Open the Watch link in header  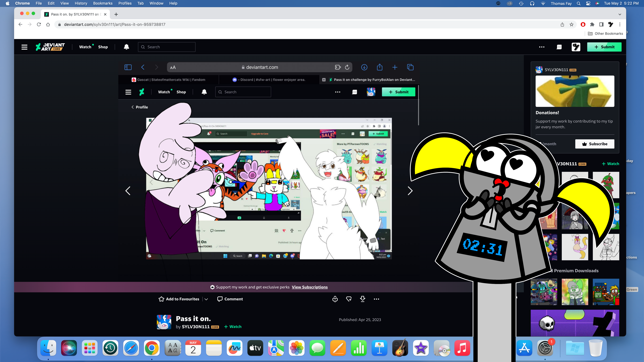tap(85, 47)
